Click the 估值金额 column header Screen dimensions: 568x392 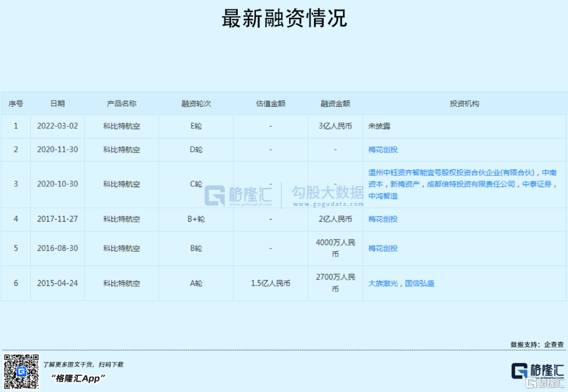[271, 104]
